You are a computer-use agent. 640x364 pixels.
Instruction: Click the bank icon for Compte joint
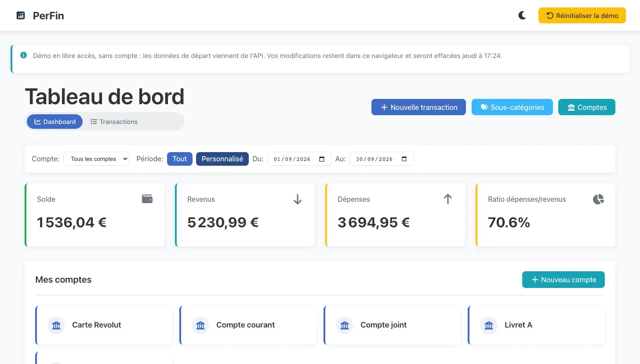pyautogui.click(x=345, y=325)
